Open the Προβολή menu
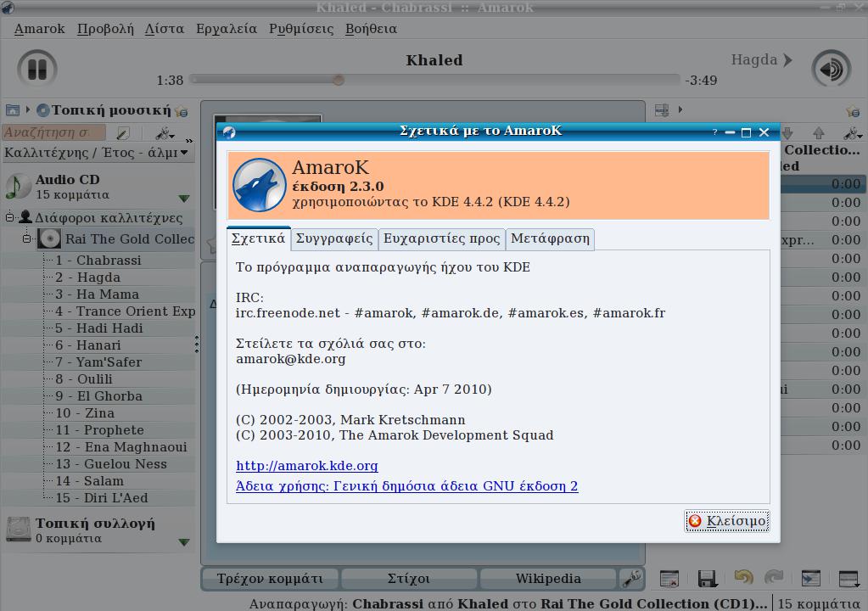 [105, 29]
